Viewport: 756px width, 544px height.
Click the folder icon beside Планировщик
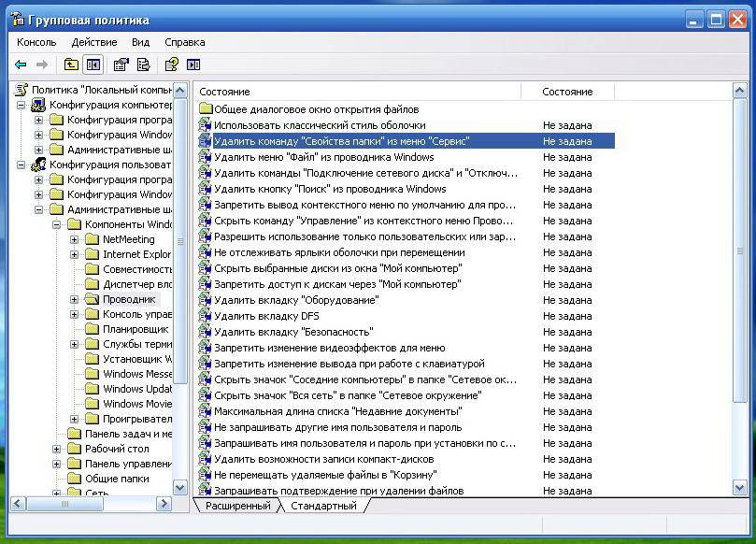(x=92, y=329)
